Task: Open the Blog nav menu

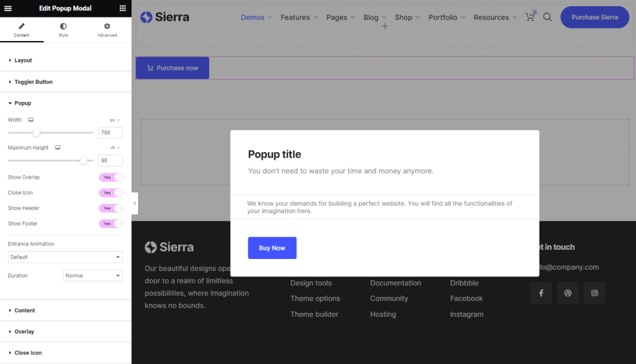Action: pyautogui.click(x=375, y=17)
